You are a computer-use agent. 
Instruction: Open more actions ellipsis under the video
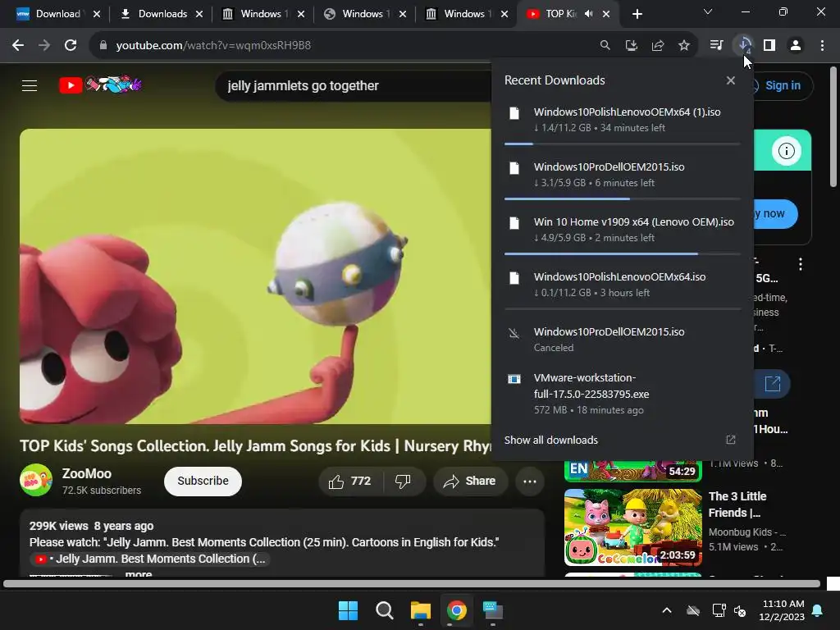[530, 481]
